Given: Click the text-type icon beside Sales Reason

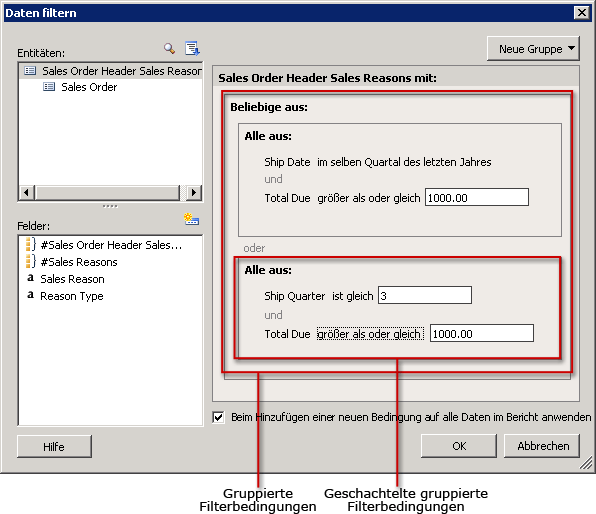Looking at the screenshot, I should coord(30,278).
